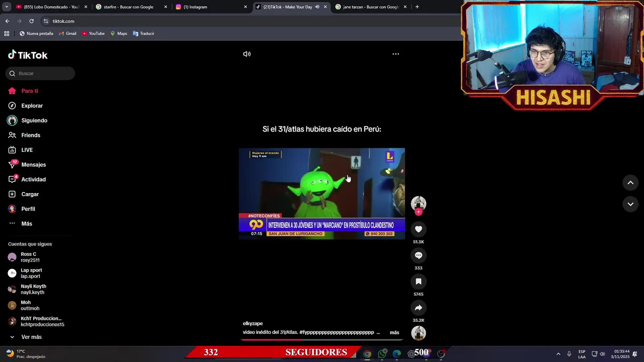Open the sound disc avatar below share

[418, 333]
